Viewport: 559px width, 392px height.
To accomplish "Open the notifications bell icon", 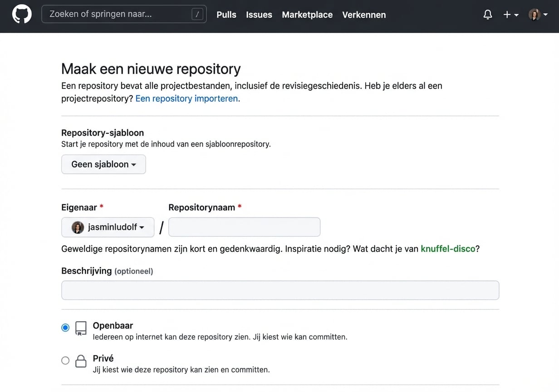I will [487, 14].
